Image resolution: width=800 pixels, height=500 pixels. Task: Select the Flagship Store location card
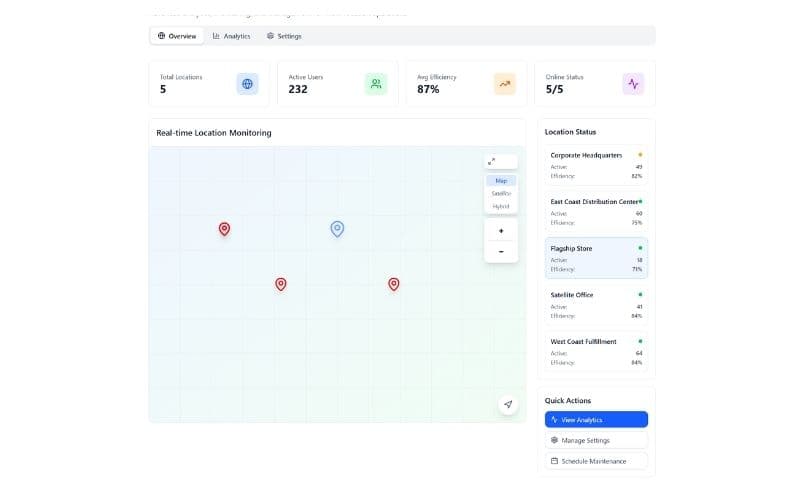tap(596, 258)
